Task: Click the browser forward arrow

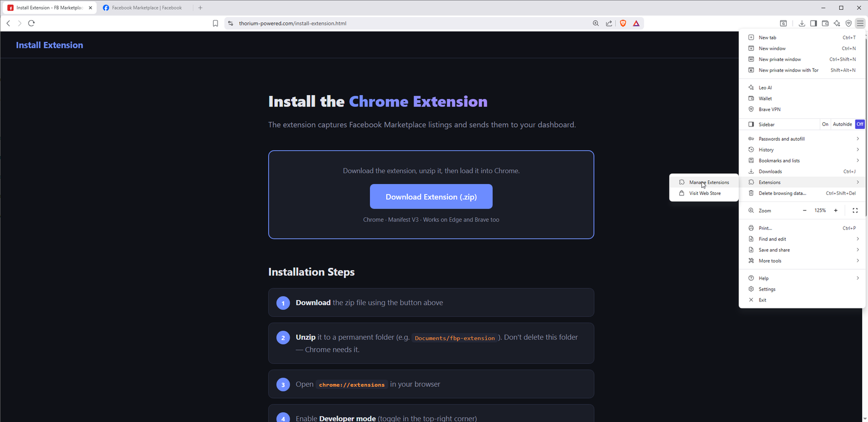Action: pyautogui.click(x=20, y=23)
